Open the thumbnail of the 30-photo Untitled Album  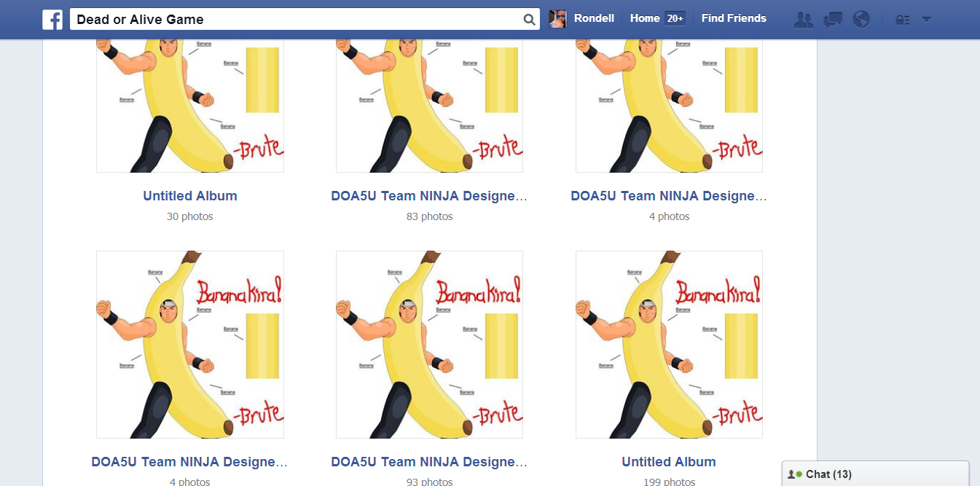tap(190, 106)
